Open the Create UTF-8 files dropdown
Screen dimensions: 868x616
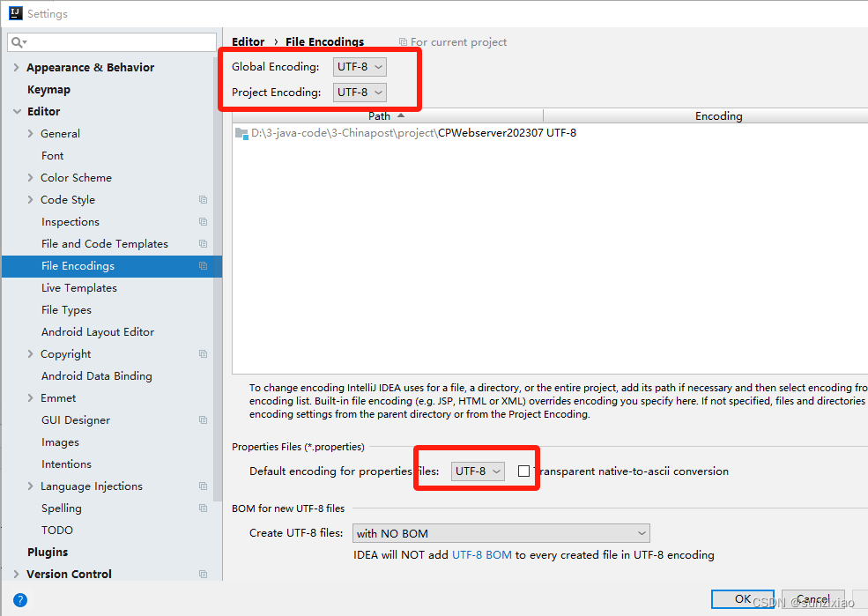pos(501,533)
